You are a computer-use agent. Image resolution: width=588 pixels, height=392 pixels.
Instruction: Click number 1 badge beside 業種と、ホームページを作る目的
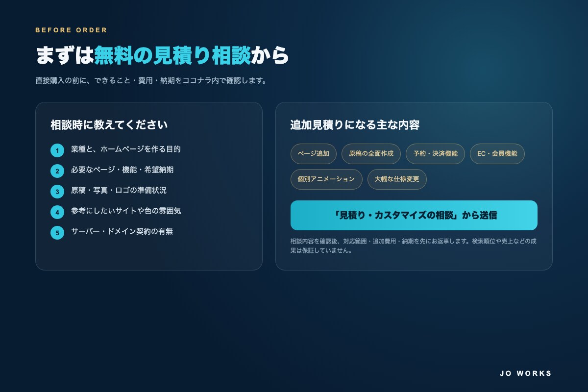point(57,150)
